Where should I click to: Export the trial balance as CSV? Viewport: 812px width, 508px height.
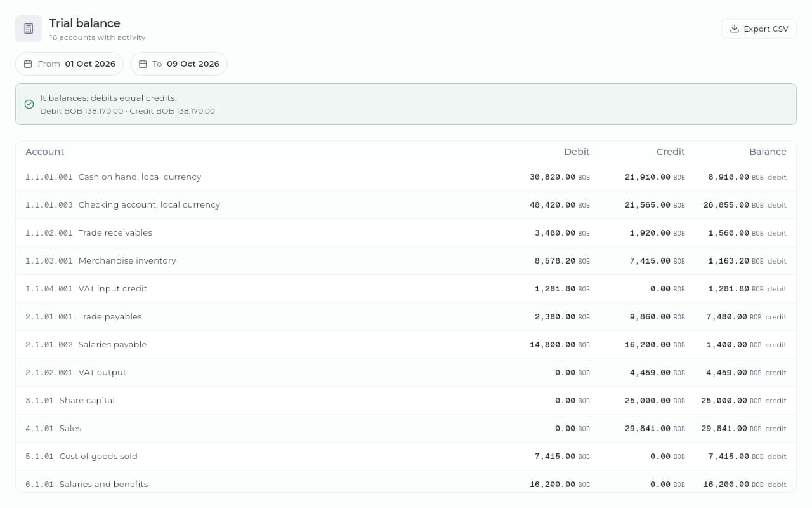tap(759, 29)
